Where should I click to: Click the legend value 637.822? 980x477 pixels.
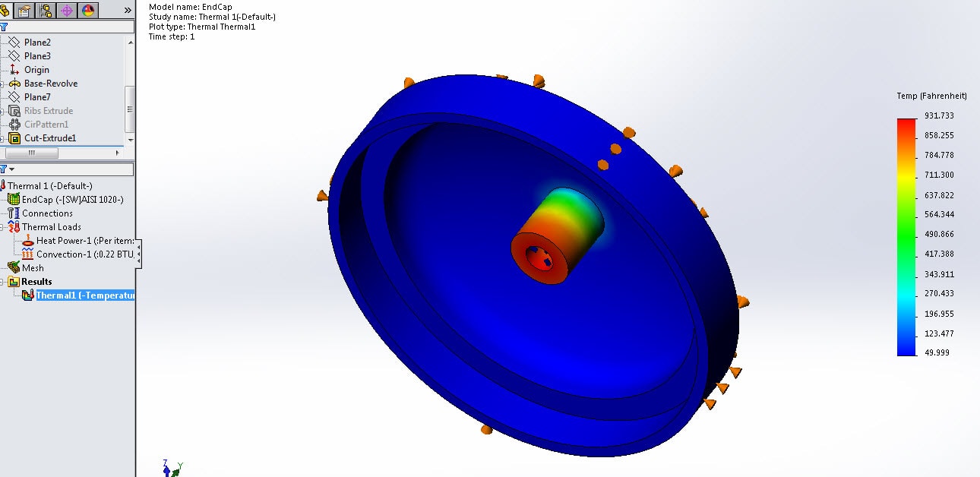pyautogui.click(x=939, y=195)
